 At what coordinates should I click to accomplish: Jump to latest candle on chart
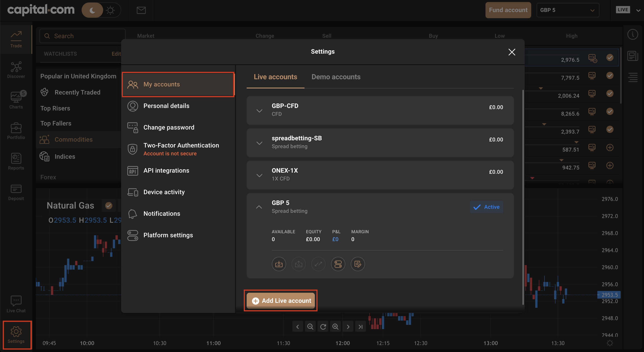coord(361,326)
